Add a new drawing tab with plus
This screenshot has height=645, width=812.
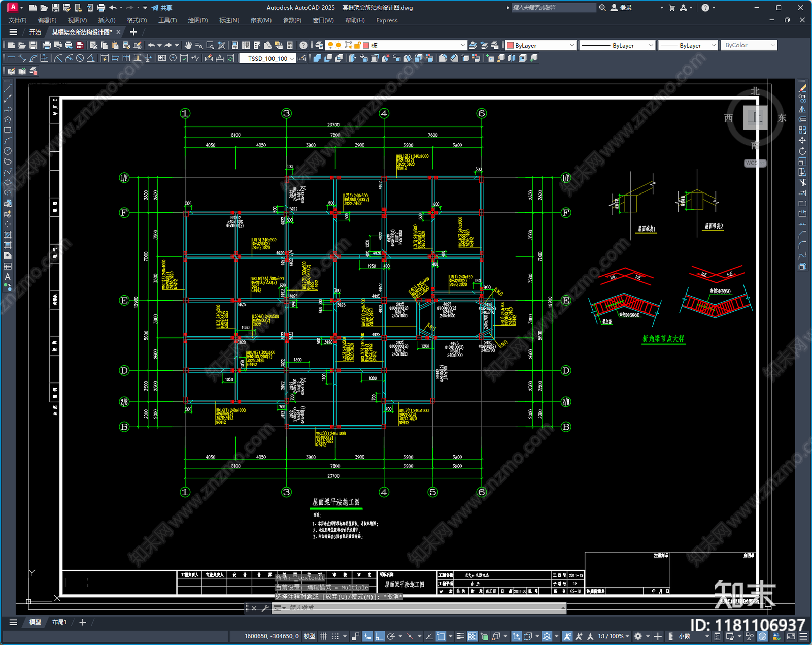[133, 32]
